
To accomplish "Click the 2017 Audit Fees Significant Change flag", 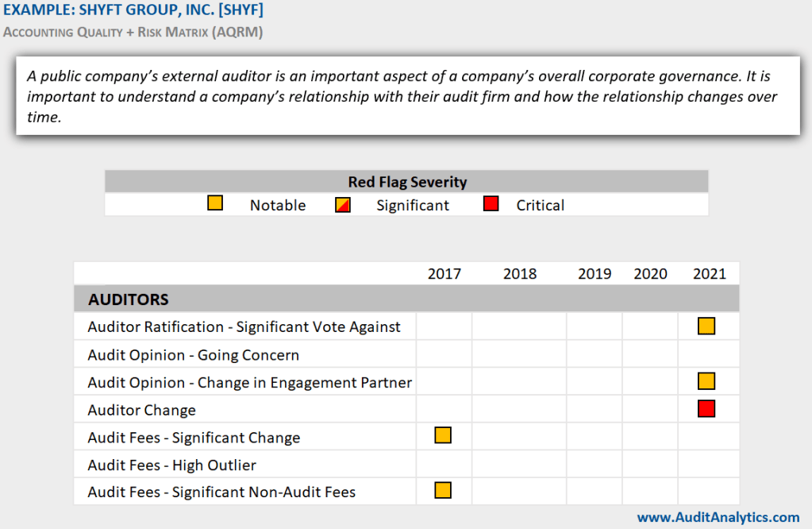I will pyautogui.click(x=442, y=435).
